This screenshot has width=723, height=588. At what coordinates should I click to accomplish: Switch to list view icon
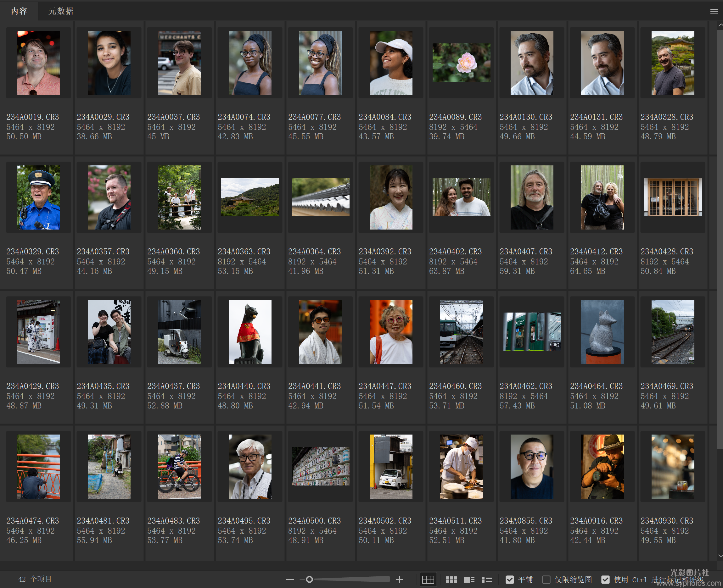[487, 580]
